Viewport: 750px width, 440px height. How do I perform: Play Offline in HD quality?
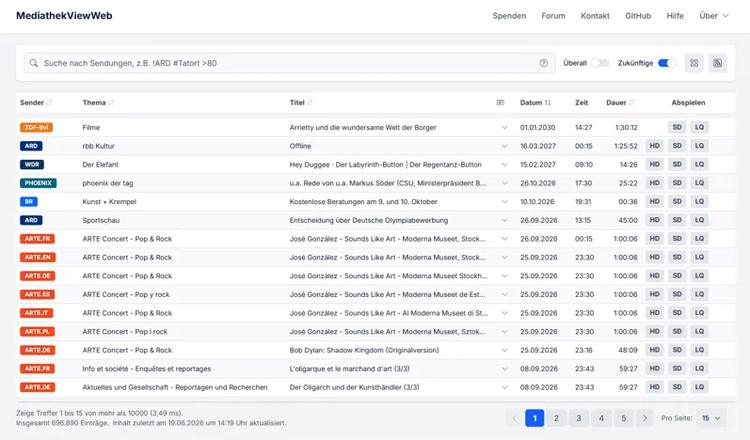pyautogui.click(x=654, y=146)
